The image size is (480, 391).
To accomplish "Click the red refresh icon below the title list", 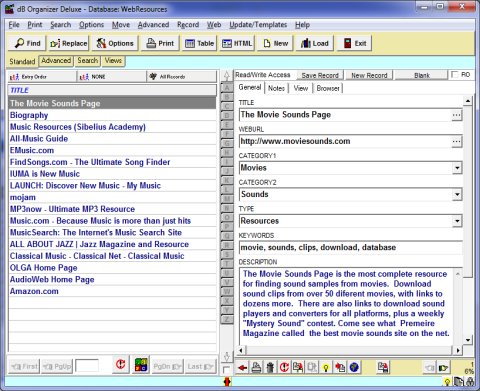I will pyautogui.click(x=120, y=364).
